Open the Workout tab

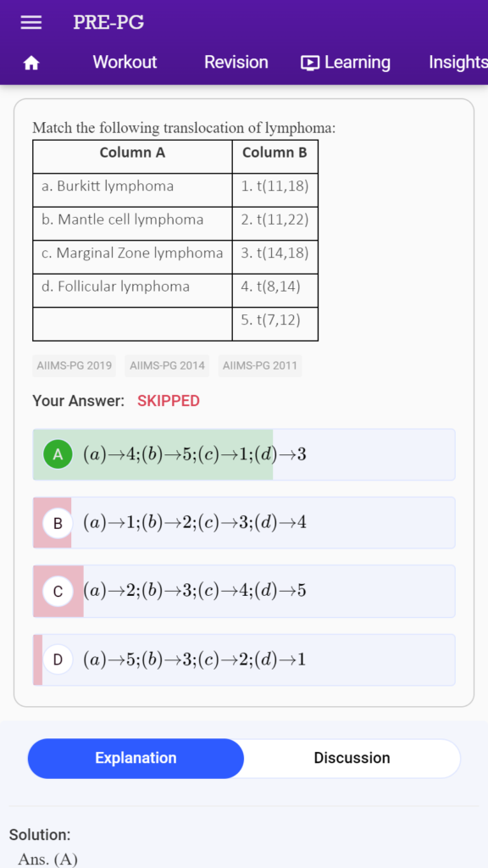(x=125, y=62)
